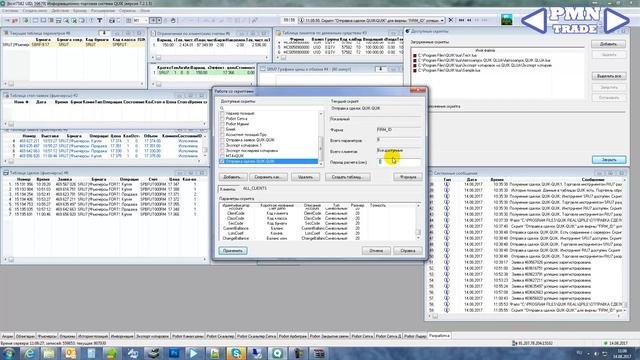
Task: Click Добавить in the Доступные скрипты window
Action: (609, 44)
